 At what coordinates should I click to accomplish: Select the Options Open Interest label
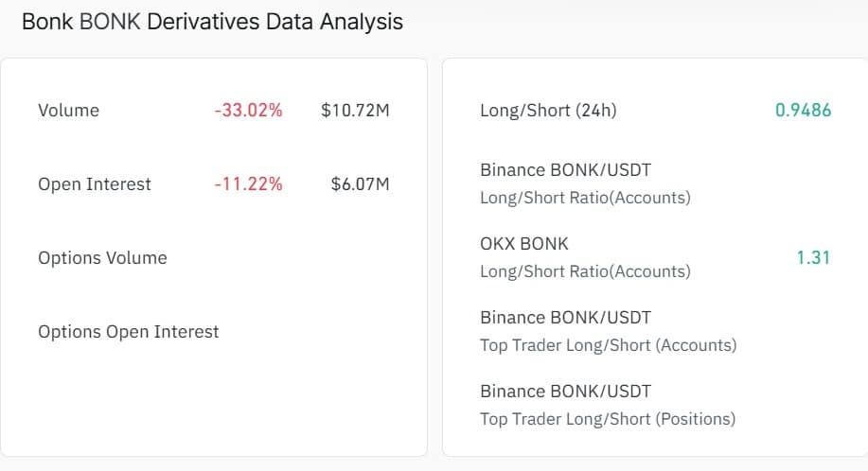click(128, 332)
